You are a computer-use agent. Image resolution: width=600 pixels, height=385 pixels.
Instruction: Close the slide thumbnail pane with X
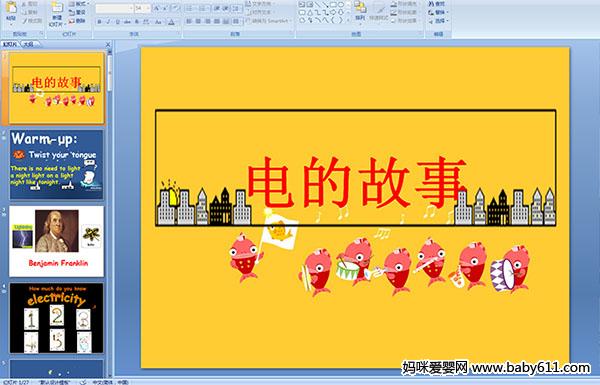[108, 44]
